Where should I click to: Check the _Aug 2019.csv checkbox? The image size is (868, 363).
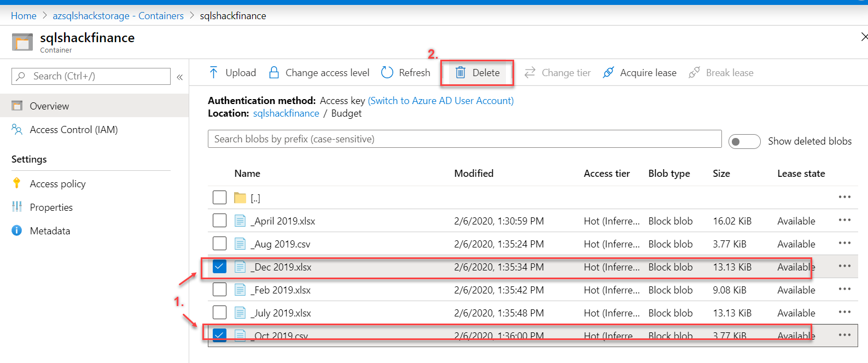coord(219,243)
